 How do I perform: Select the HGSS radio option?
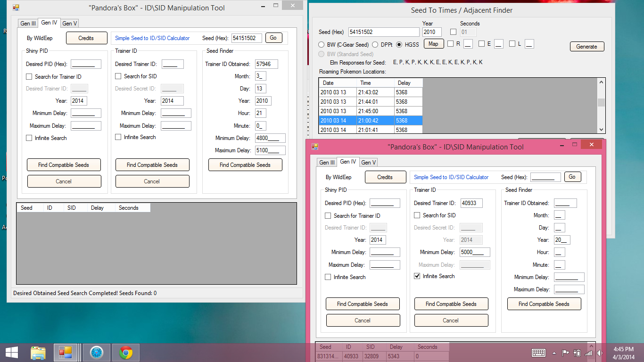tap(399, 45)
